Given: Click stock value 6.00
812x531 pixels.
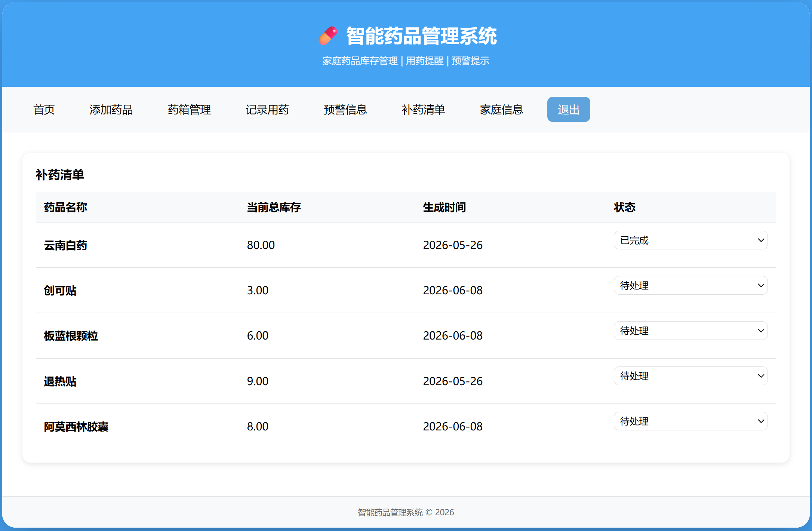Looking at the screenshot, I should coord(258,336).
